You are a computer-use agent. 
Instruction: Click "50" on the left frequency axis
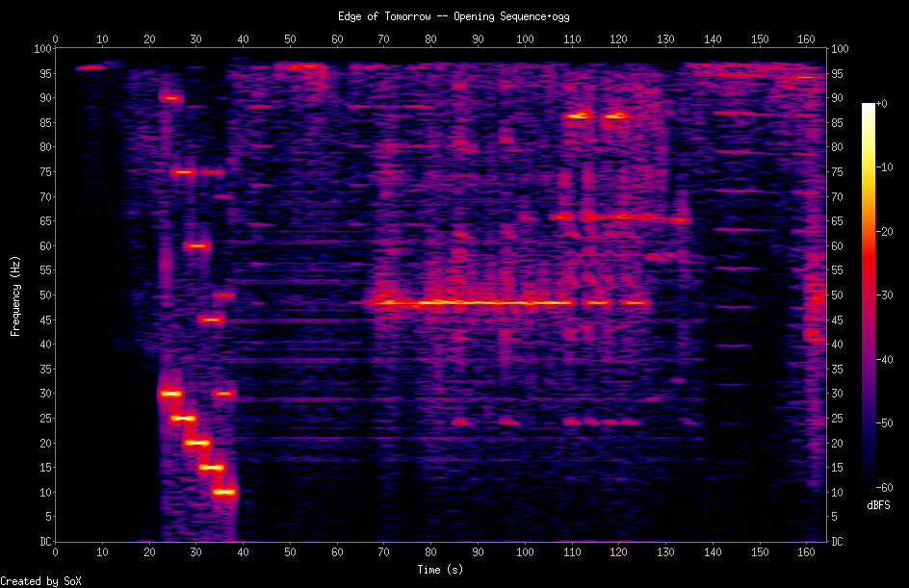tap(45, 295)
